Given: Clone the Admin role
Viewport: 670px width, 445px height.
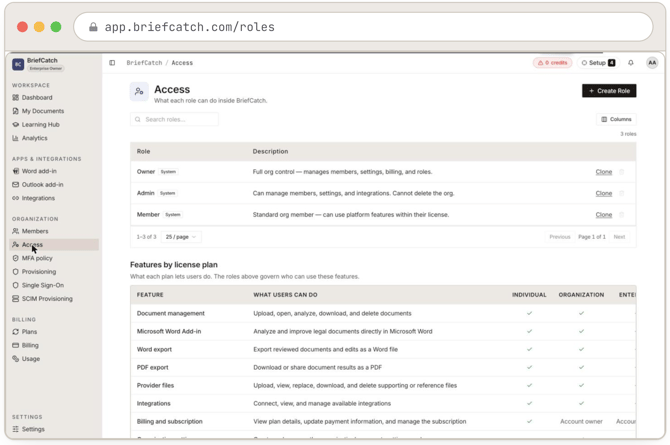Looking at the screenshot, I should pyautogui.click(x=604, y=193).
